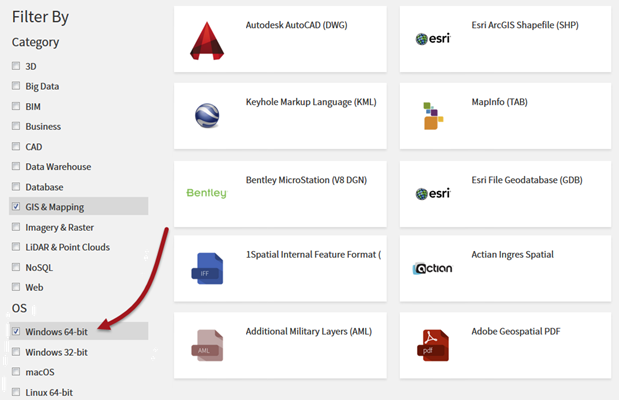Tick the NoSQL checkbox
Viewport: 619px width, 400px height.
[x=16, y=267]
